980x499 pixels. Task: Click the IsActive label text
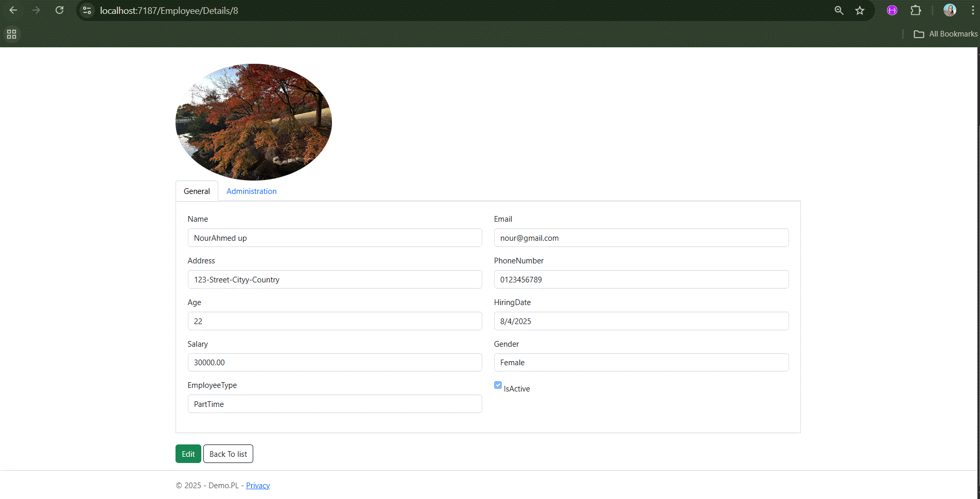517,389
